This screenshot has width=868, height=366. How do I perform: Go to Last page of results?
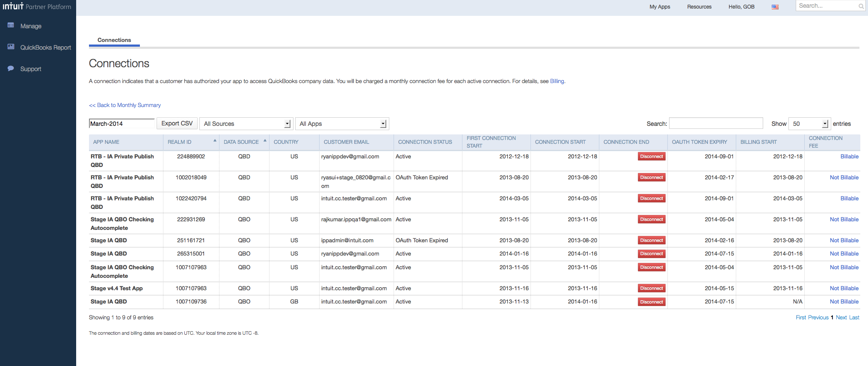tap(854, 318)
